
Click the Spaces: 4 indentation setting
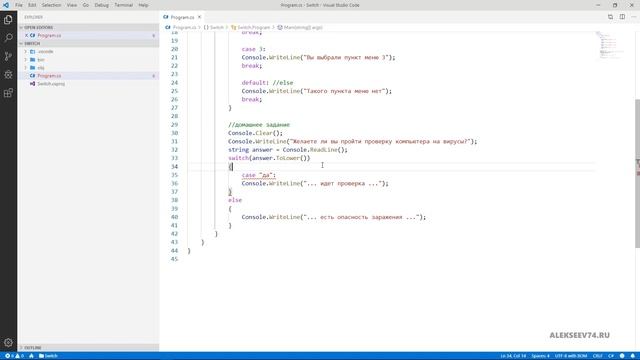click(540, 356)
